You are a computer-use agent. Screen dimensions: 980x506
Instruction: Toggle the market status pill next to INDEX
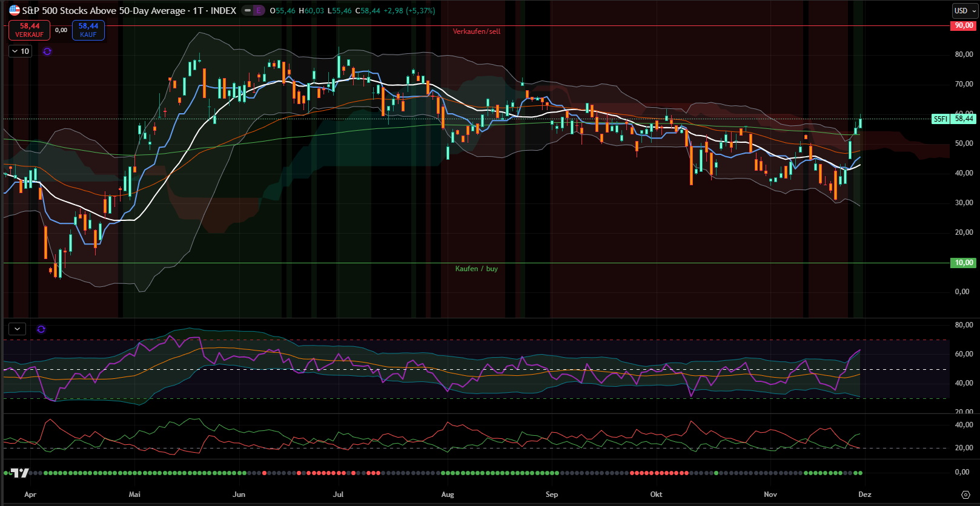pos(248,10)
